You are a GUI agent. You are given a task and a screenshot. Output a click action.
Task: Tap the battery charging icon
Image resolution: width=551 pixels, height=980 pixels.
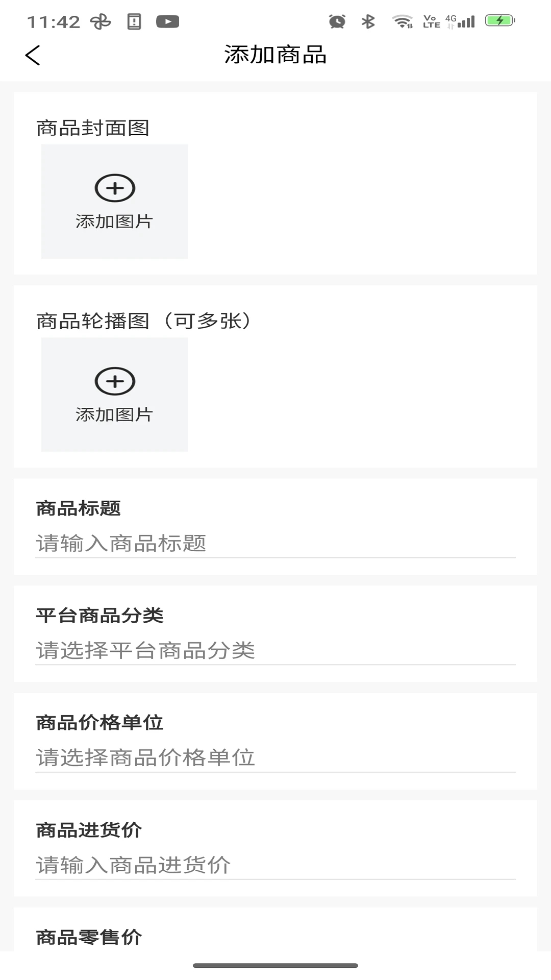point(500,21)
